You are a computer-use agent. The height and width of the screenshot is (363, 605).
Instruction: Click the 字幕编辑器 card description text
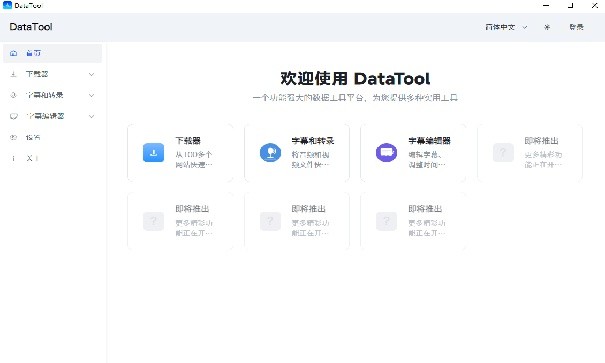[x=427, y=159]
